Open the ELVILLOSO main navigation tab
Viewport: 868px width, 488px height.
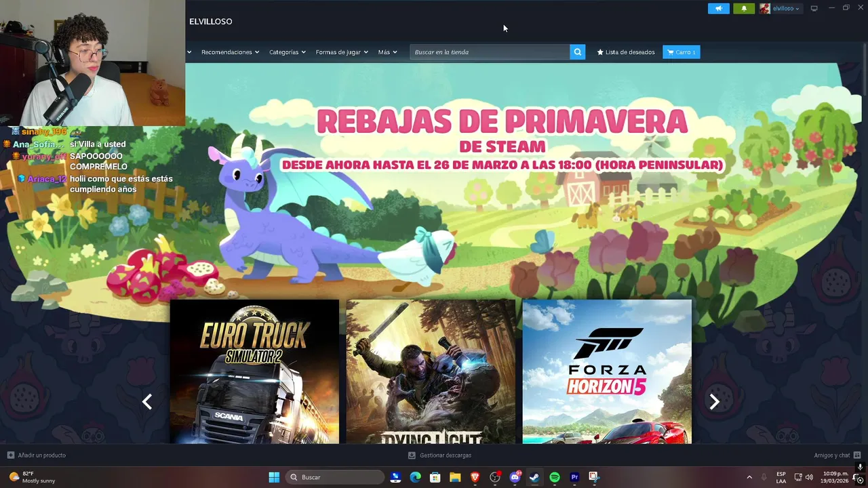[211, 22]
